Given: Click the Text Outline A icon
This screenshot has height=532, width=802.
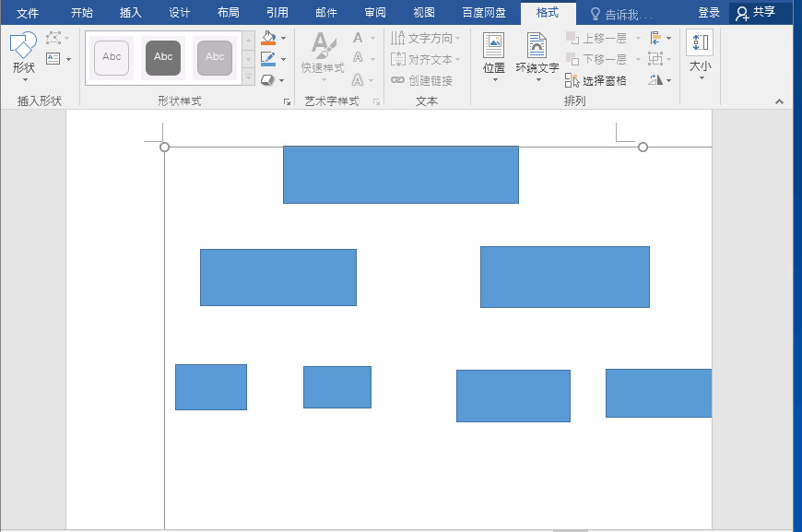Looking at the screenshot, I should pyautogui.click(x=358, y=58).
